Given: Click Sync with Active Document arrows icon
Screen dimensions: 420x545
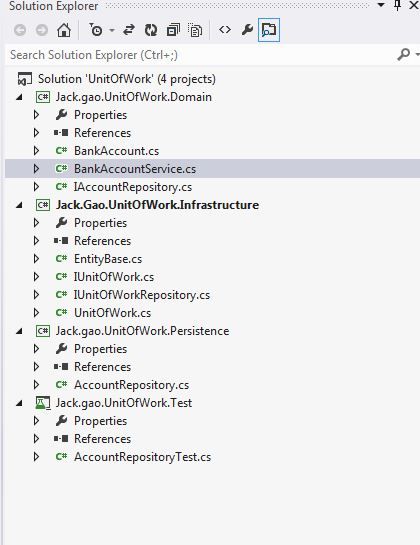Looking at the screenshot, I should point(129,30).
